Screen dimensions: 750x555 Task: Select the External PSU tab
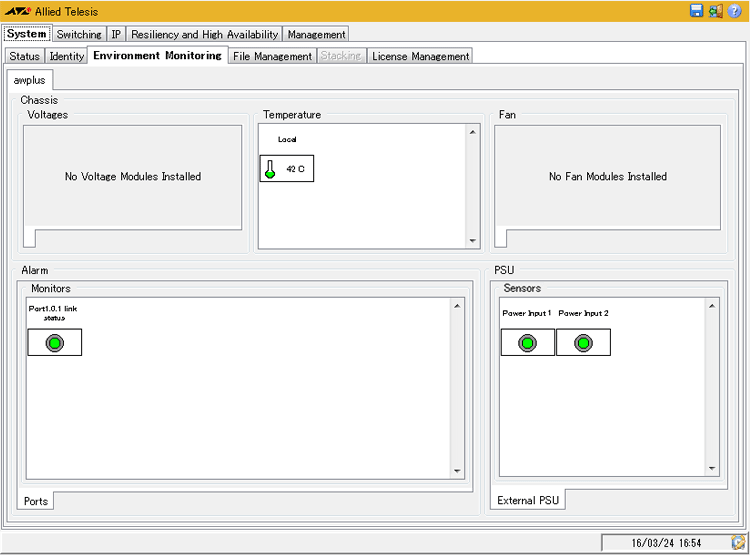[x=530, y=500]
